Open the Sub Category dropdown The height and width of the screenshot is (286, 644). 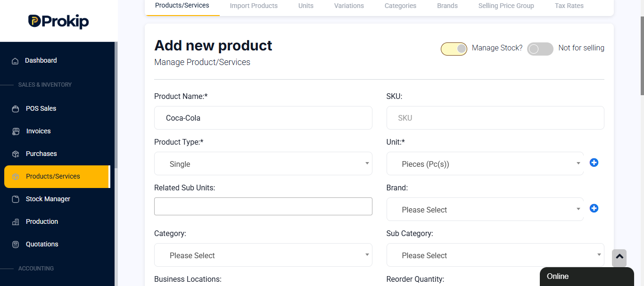point(495,255)
